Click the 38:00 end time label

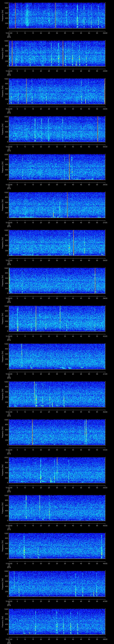coord(105,260)
